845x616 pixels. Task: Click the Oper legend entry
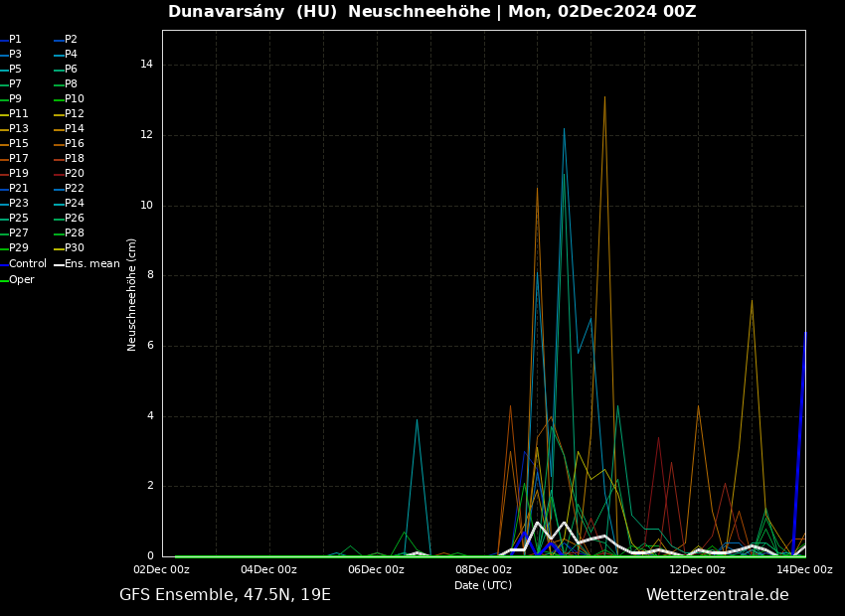pos(22,280)
